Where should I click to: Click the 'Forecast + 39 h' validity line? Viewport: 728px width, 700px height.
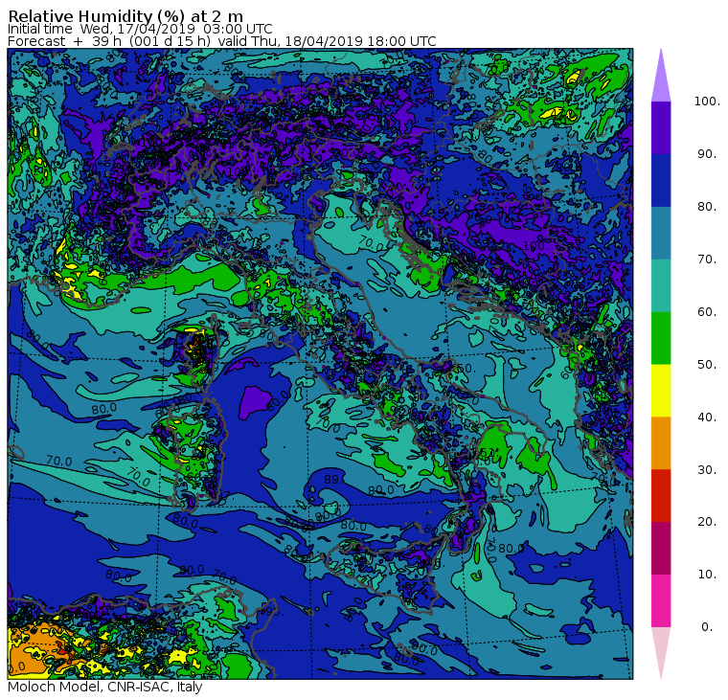222,41
